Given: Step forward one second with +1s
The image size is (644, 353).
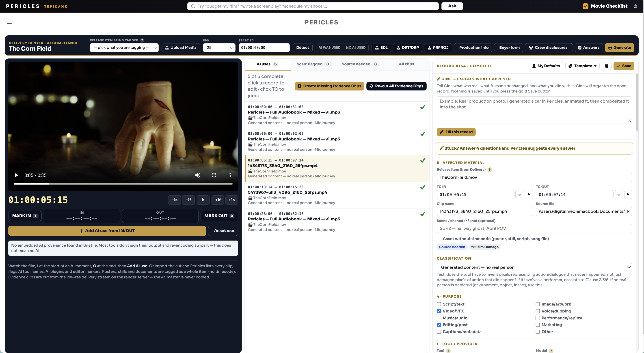Looking at the screenshot, I should (231, 200).
